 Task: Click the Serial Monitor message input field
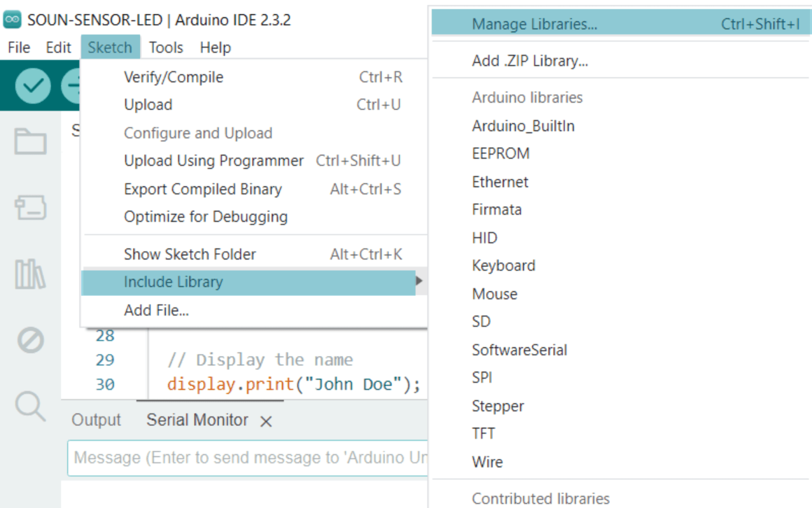(x=248, y=458)
